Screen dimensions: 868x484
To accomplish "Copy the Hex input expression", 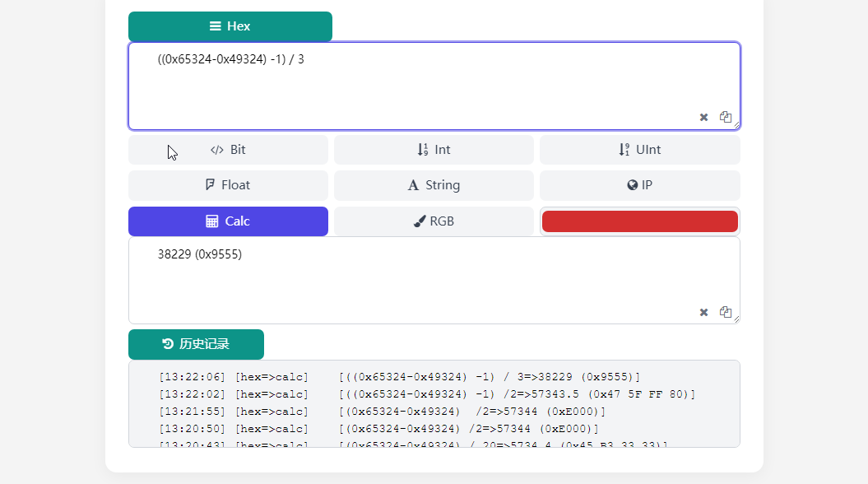I will [726, 117].
